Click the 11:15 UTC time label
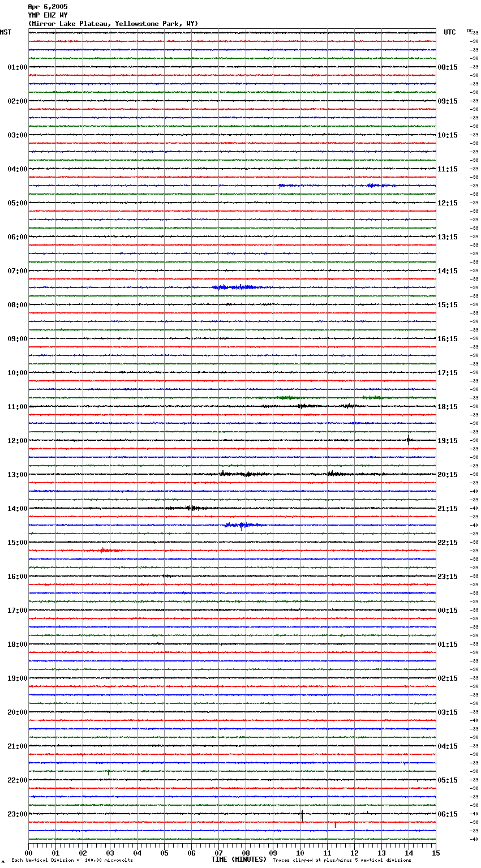The width and height of the screenshot is (481, 868). point(448,169)
